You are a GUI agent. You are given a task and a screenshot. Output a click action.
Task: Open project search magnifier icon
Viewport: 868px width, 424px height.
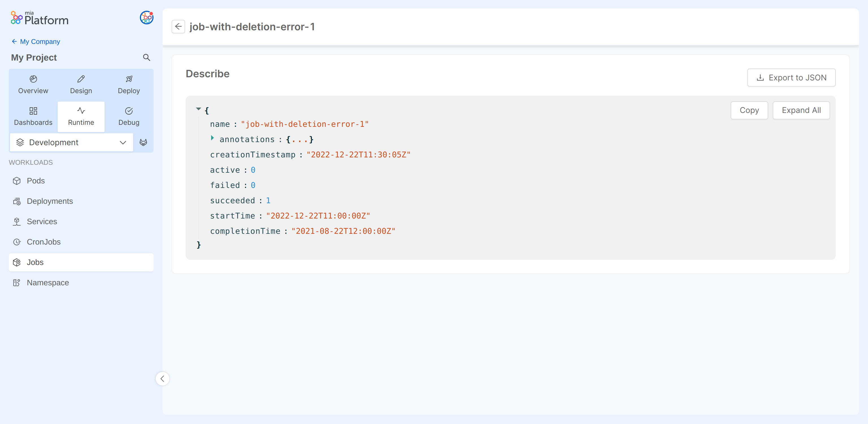click(146, 57)
